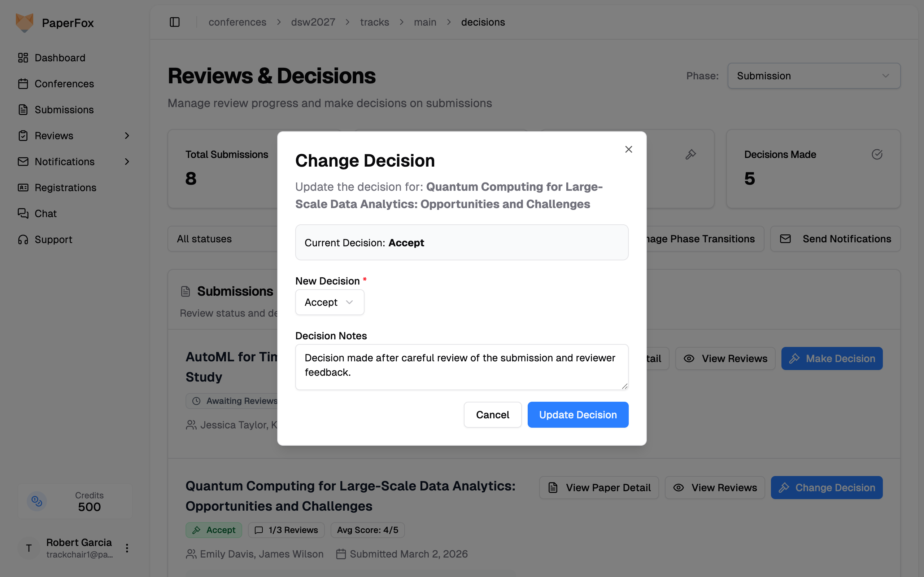Click the Registrations ID card icon
The image size is (924, 577).
pos(23,188)
